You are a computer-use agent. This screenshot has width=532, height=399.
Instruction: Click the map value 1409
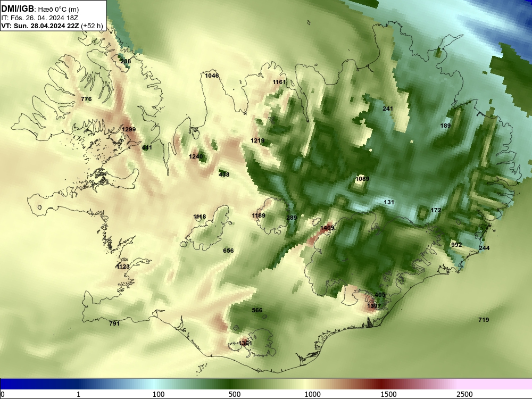pos(327,228)
